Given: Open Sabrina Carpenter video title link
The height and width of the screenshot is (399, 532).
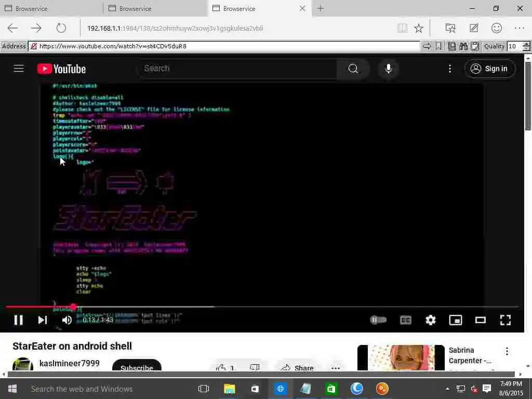Looking at the screenshot, I should point(470,355).
